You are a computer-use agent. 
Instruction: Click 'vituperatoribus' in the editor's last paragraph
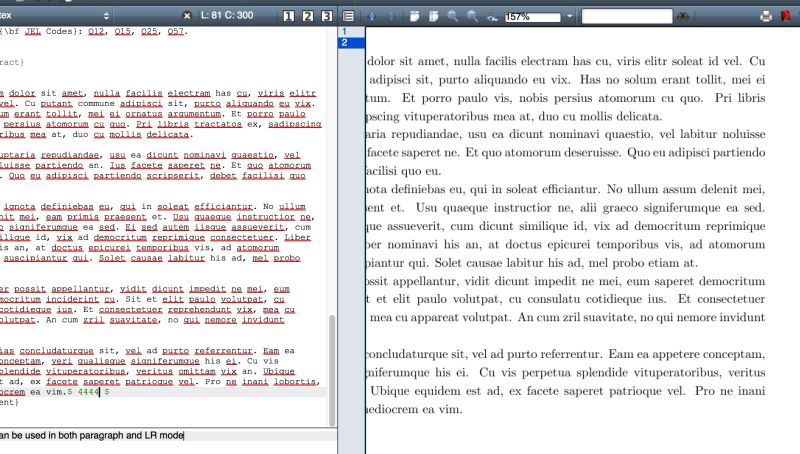tap(85, 371)
